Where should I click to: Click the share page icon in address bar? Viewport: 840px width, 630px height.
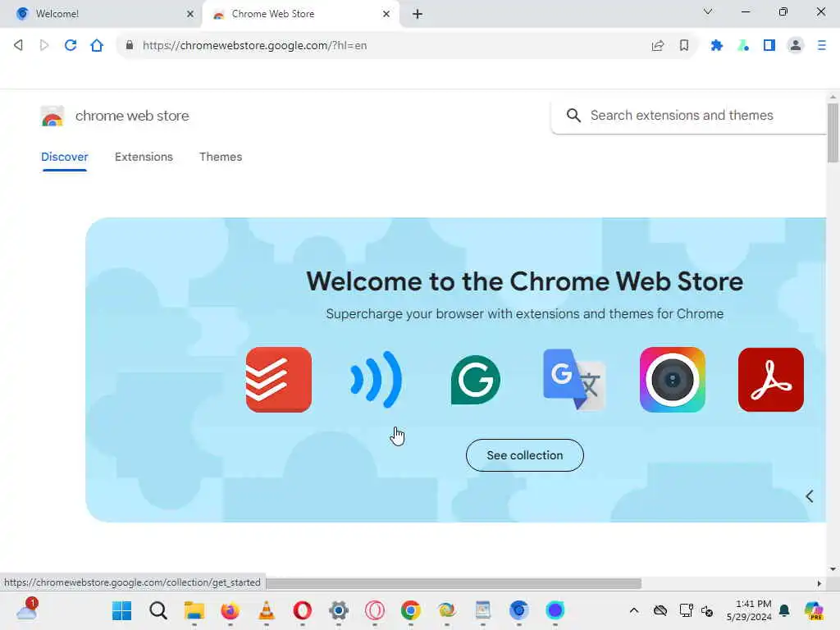(x=658, y=46)
